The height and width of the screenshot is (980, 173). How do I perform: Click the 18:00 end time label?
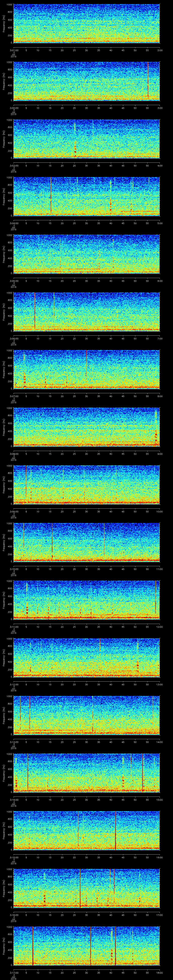coord(160,972)
